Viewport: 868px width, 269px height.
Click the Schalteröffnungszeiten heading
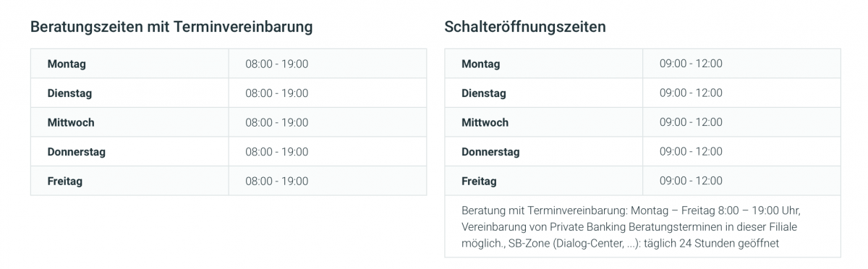(525, 27)
